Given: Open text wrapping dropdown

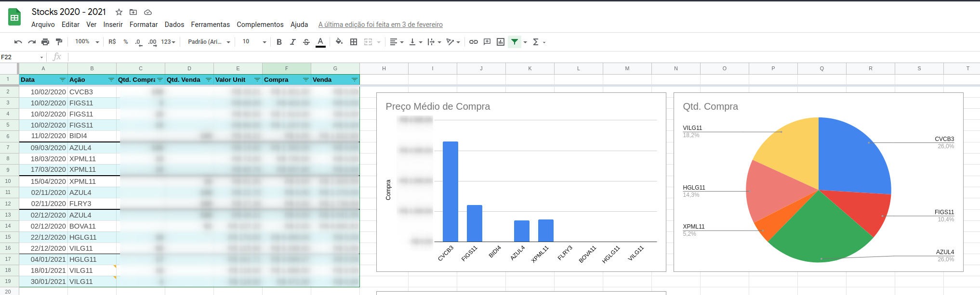Looking at the screenshot, I should click(434, 42).
